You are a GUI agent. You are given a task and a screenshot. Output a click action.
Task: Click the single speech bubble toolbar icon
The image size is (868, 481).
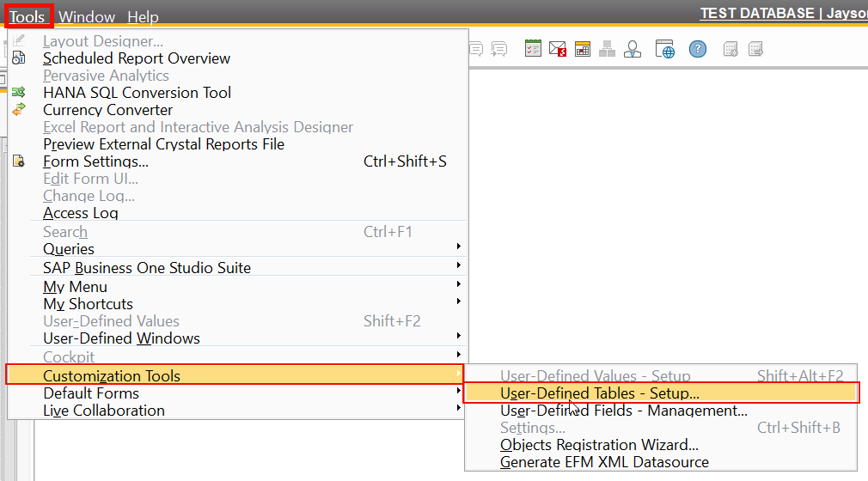pyautogui.click(x=475, y=49)
